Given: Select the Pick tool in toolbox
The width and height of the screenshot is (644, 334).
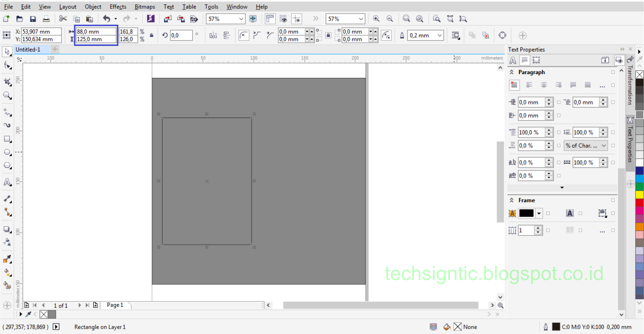Looking at the screenshot, I should click(x=7, y=52).
